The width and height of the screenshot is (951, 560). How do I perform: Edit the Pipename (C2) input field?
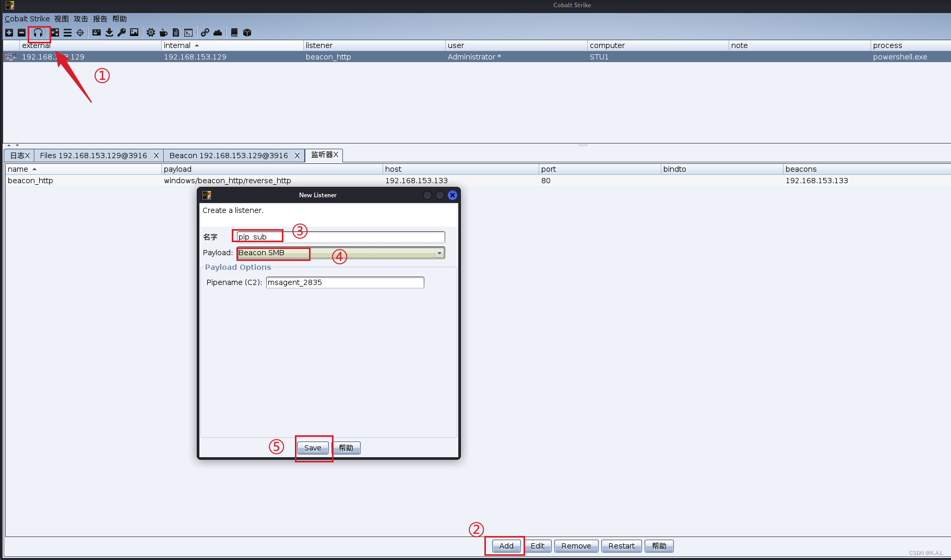(344, 282)
